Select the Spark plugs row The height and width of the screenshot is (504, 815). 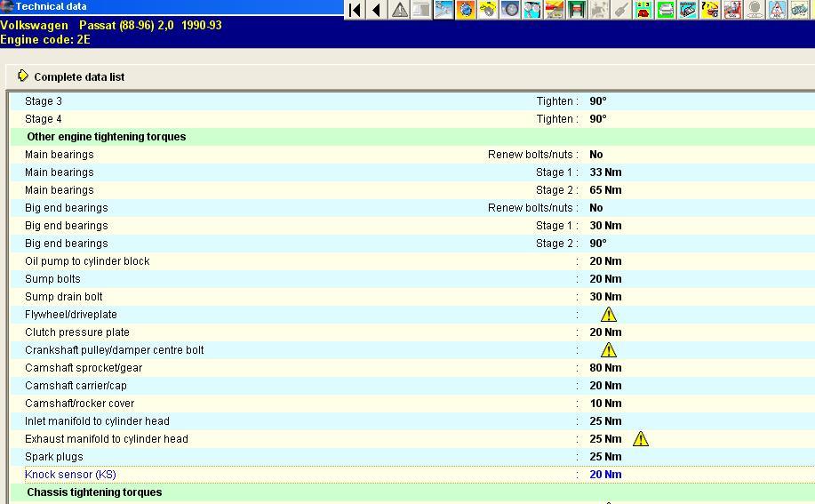(x=53, y=457)
